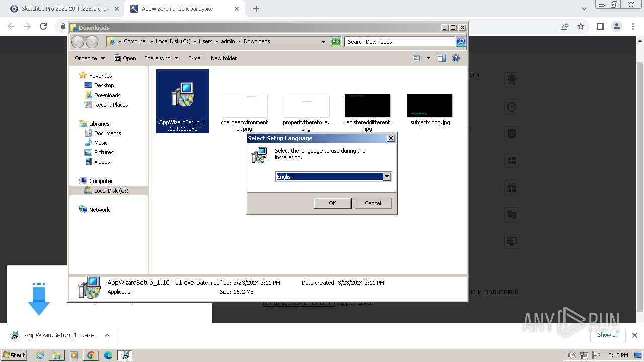Select Favorites in navigation pane
Viewport: 644px width, 362px height.
100,76
